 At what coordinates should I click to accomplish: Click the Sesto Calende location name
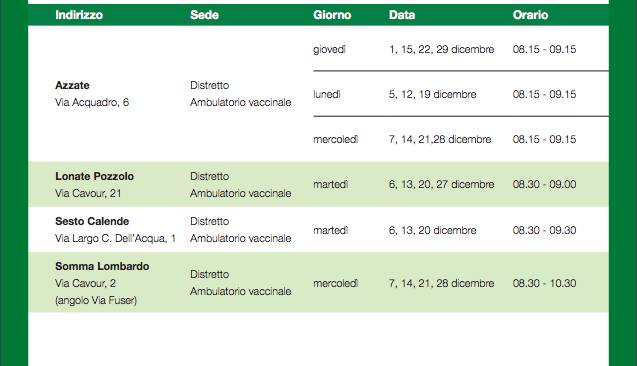[92, 221]
